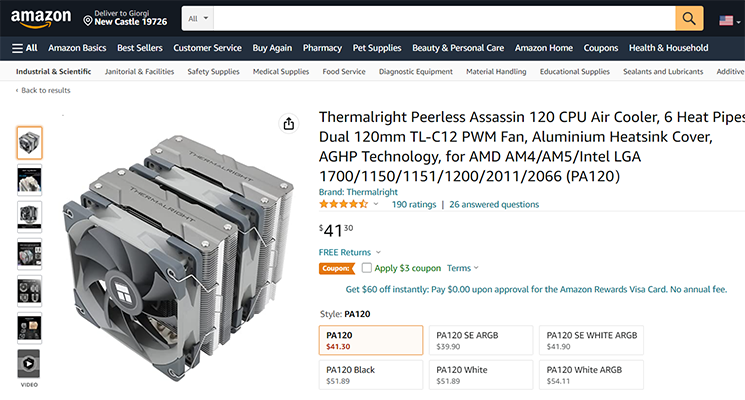
Task: Open Amazon Home nav item
Action: pos(544,48)
